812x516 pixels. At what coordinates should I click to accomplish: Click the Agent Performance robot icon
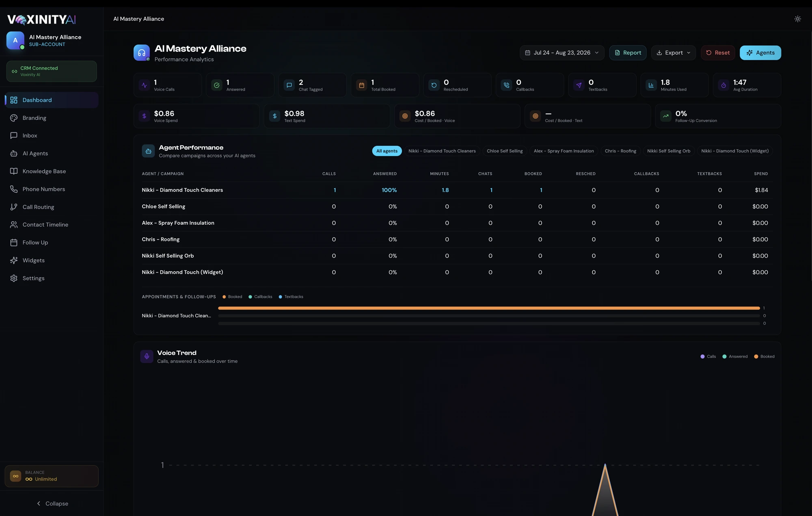[148, 151]
